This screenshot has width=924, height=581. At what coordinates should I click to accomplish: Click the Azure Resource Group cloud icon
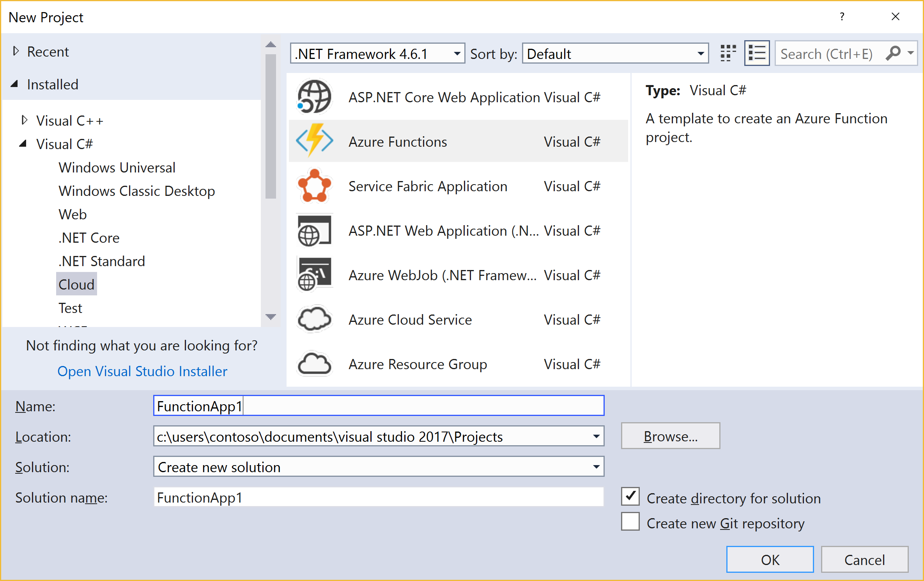(314, 364)
